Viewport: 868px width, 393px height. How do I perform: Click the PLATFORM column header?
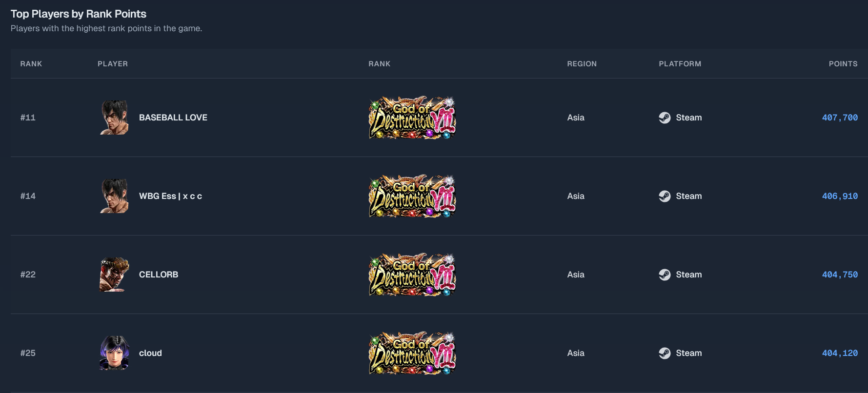pos(680,64)
